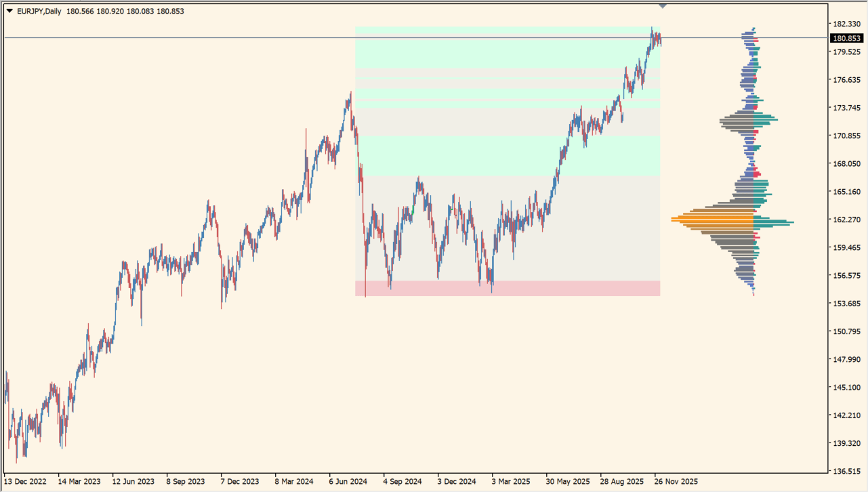Click the 162.270 price scale label
The image size is (868, 492).
(x=846, y=220)
